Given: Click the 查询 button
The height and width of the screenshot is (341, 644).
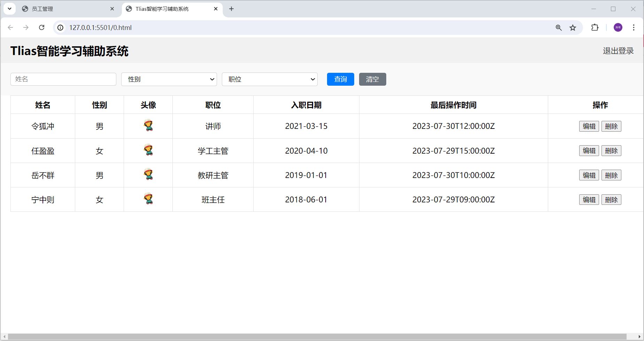Looking at the screenshot, I should coord(340,79).
